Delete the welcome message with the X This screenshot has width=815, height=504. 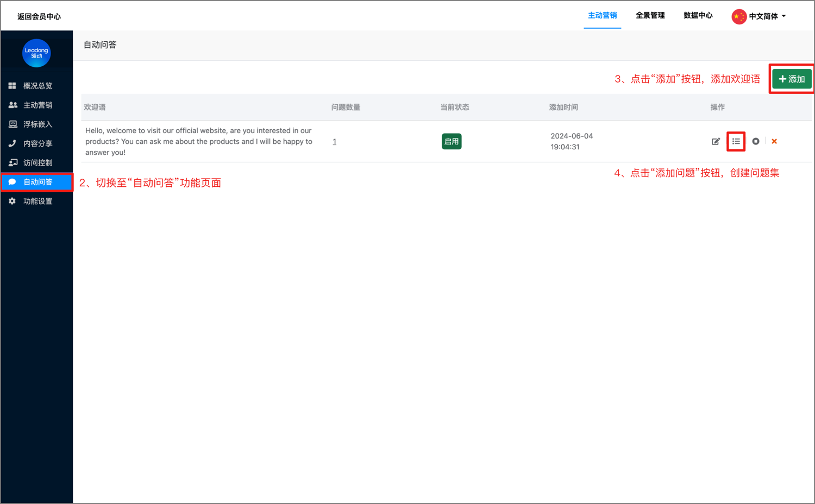click(774, 141)
